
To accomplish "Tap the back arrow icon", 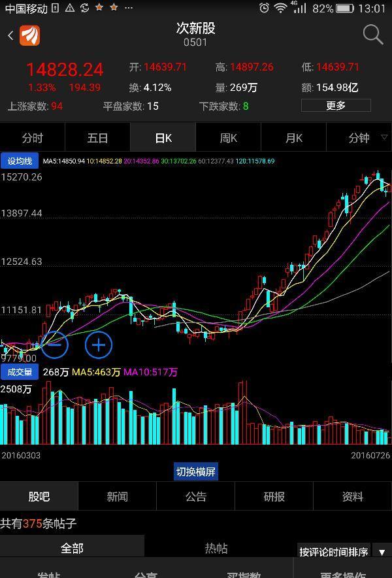I will (10, 36).
